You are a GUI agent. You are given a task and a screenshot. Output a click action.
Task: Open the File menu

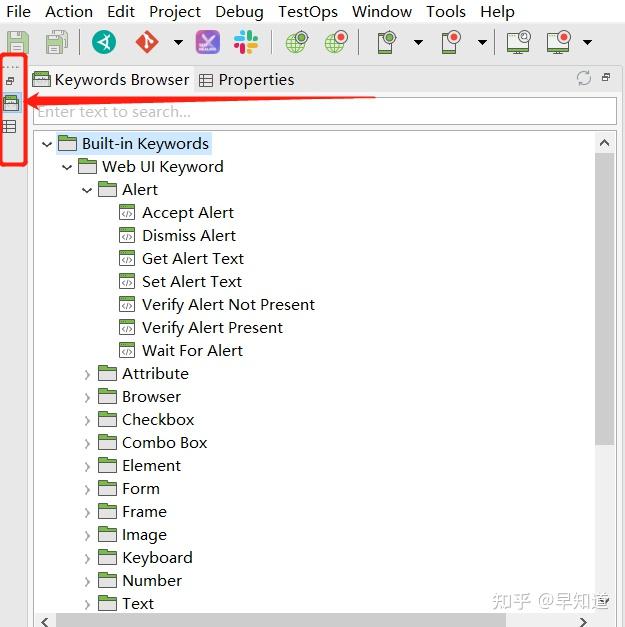tap(18, 12)
